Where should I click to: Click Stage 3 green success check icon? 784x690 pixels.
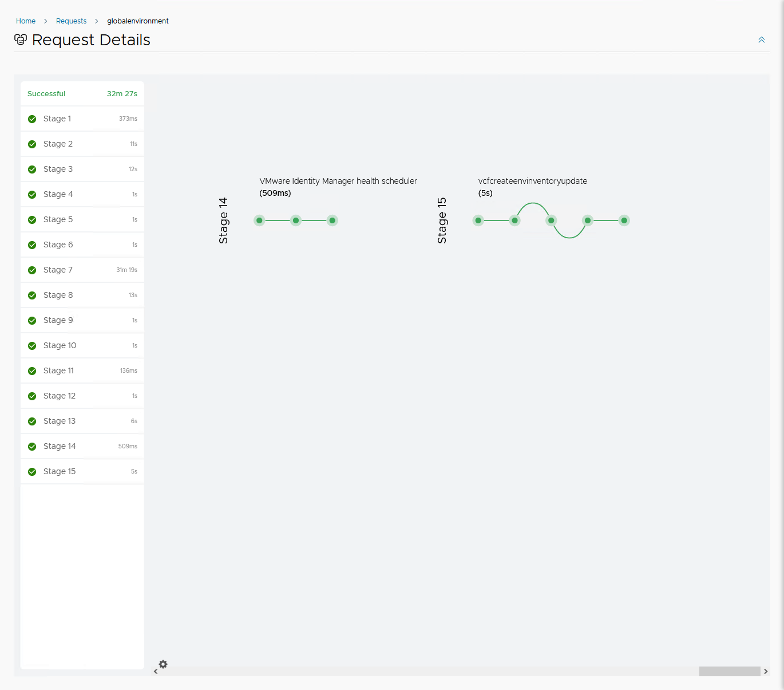tap(32, 169)
